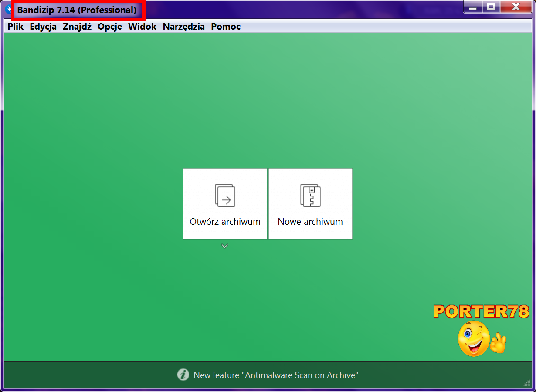Click the Otwórz archiwum tile
The height and width of the screenshot is (392, 536).
point(225,203)
